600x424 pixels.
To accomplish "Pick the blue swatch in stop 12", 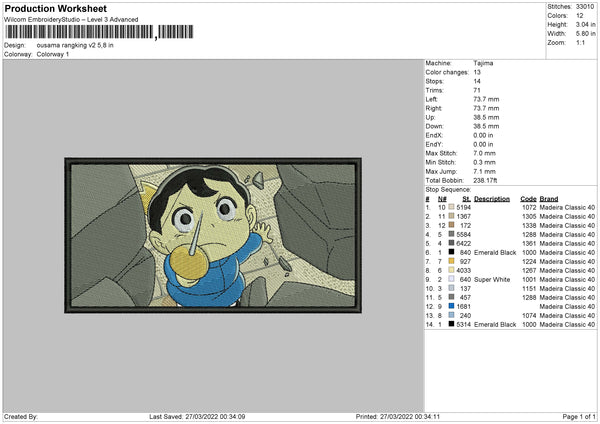I will click(x=452, y=306).
